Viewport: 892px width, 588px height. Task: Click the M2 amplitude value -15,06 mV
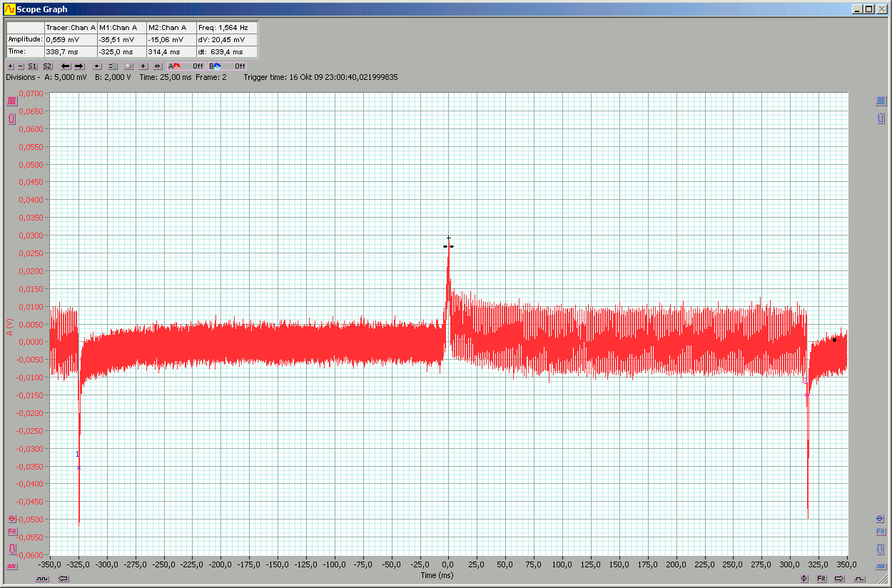171,39
